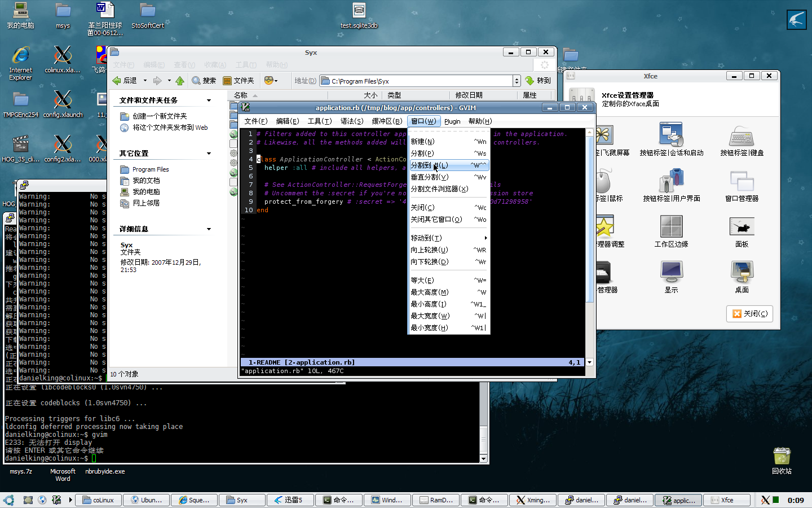Choose 关闭其它窗口(O) menu entry
Viewport: 812px width, 508px height.
pos(448,220)
